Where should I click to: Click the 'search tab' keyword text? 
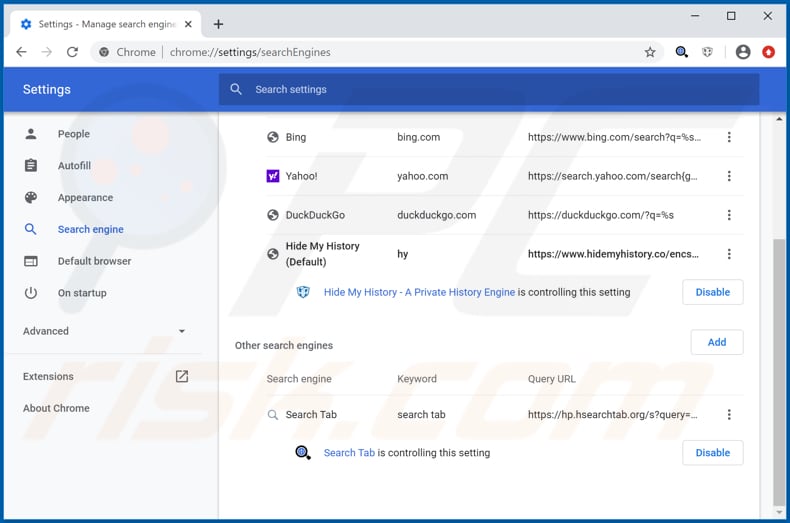(421, 415)
